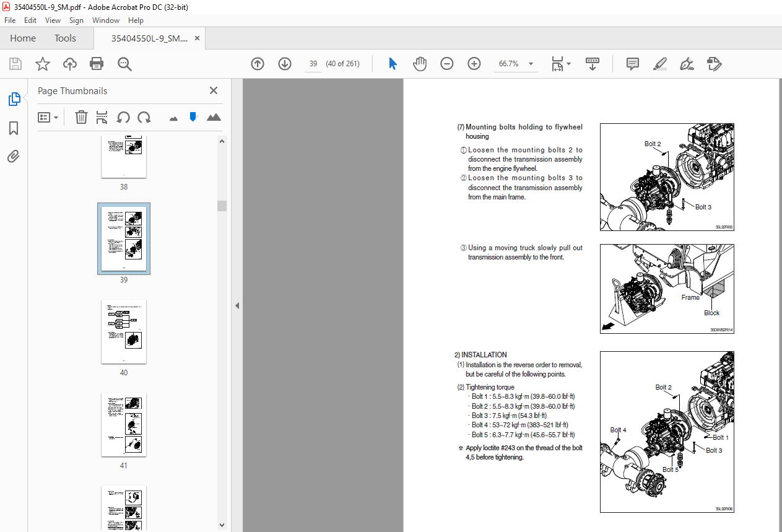Close the 35404550L-9_SM document tab
The image size is (782, 532).
198,38
